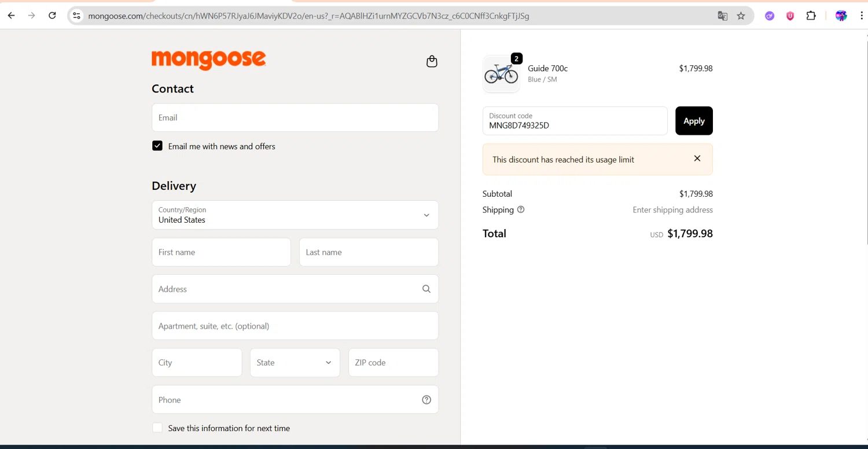Click the phone field help icon

(426, 400)
